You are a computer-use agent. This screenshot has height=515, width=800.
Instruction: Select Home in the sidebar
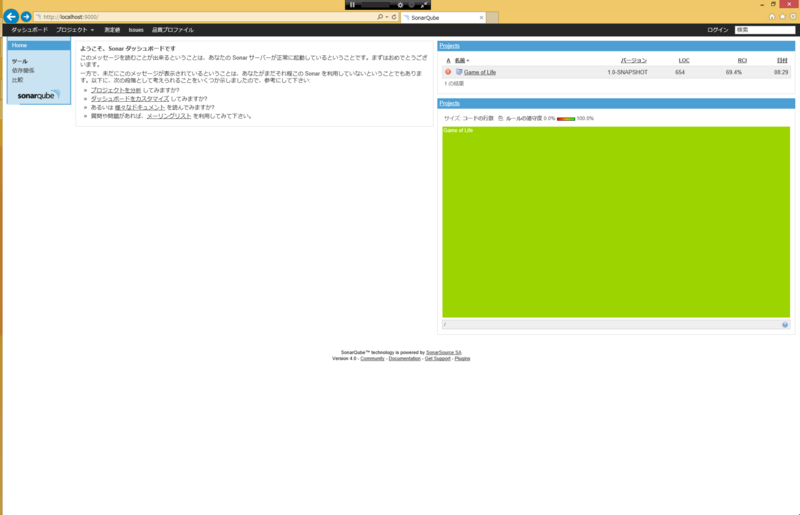click(39, 45)
